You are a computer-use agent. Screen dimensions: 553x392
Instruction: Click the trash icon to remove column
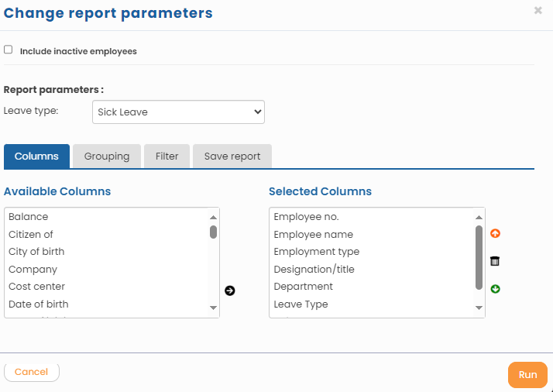[x=495, y=261]
